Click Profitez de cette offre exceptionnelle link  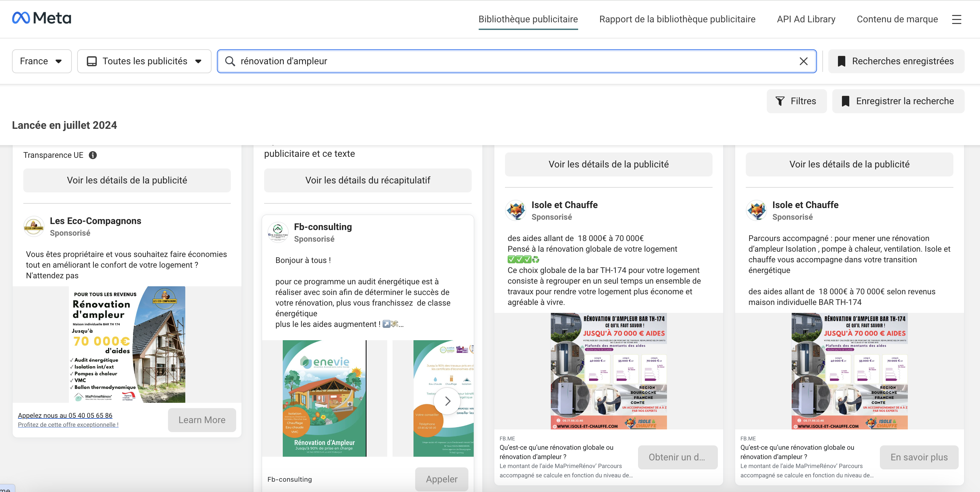pos(68,425)
